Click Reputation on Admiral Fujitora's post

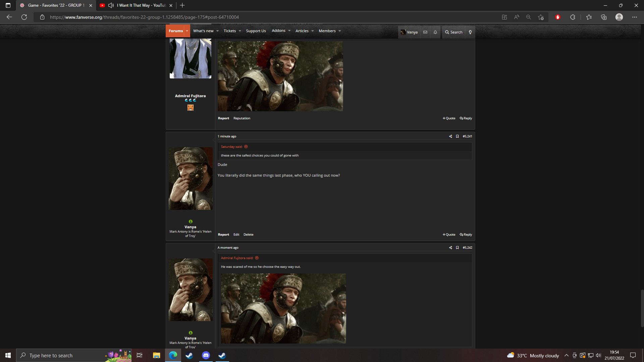(x=242, y=118)
